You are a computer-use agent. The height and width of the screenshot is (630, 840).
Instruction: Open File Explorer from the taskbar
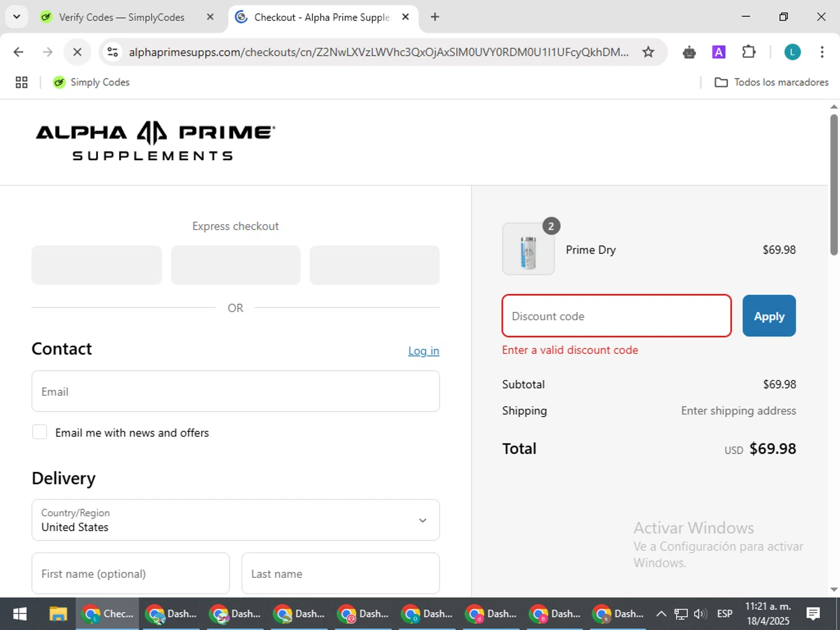(x=58, y=614)
